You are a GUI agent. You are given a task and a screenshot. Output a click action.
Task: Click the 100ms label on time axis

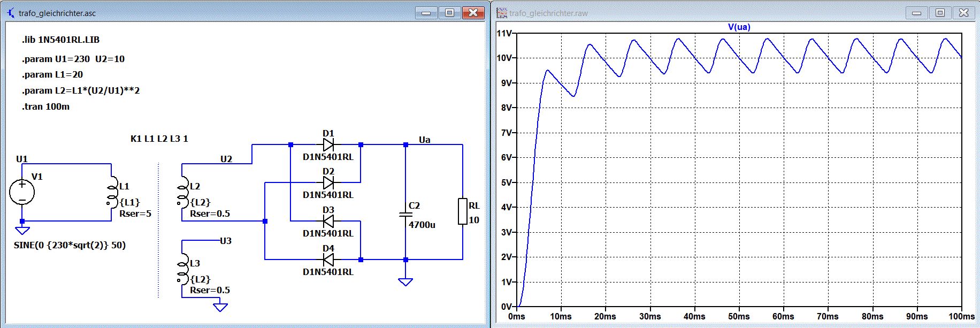[x=961, y=316]
